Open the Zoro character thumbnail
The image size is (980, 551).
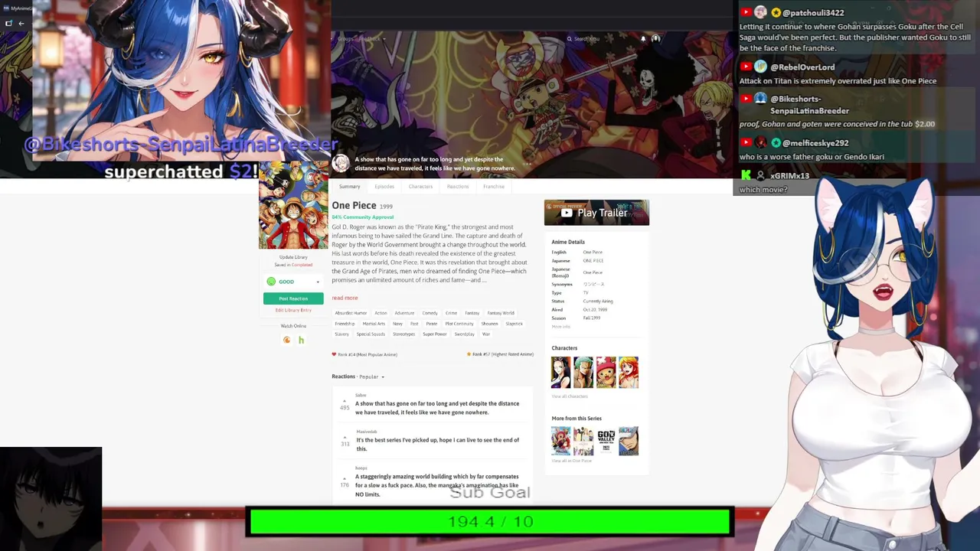coord(583,373)
